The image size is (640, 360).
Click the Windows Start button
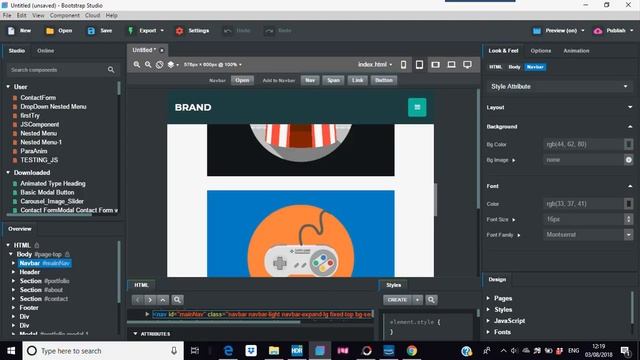coord(11,351)
